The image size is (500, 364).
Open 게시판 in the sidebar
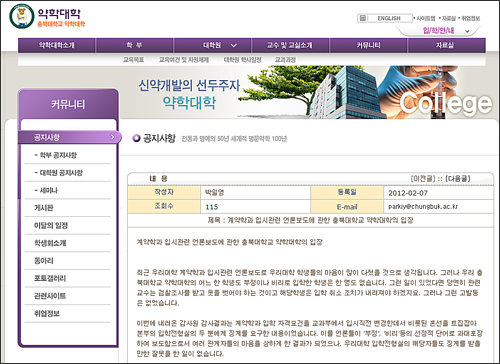(44, 208)
